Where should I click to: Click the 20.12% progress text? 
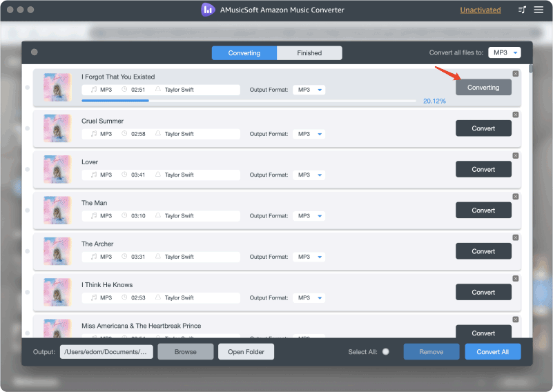(x=434, y=101)
